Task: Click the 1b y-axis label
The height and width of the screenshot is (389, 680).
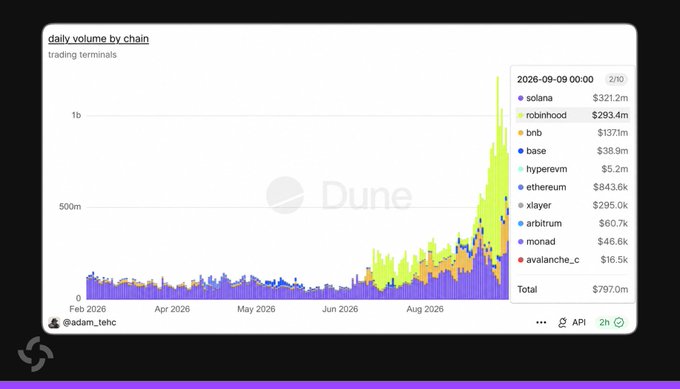Action: [x=76, y=115]
